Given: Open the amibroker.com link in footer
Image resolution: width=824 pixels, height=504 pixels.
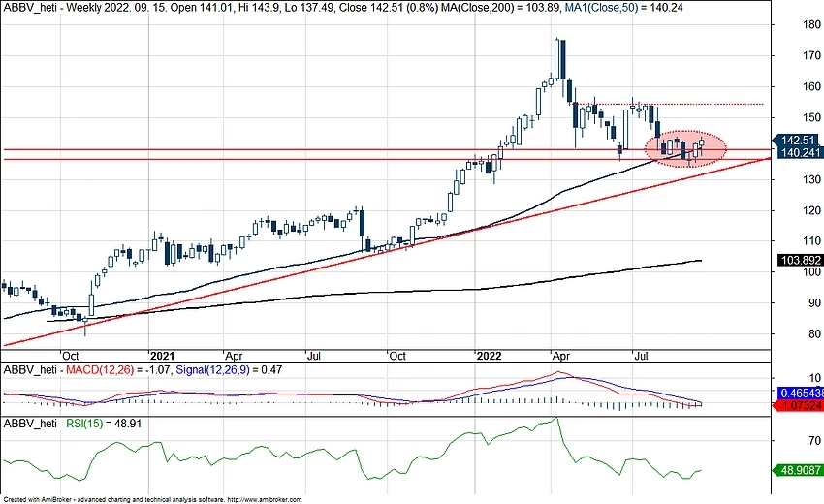Looking at the screenshot, I should point(265,499).
